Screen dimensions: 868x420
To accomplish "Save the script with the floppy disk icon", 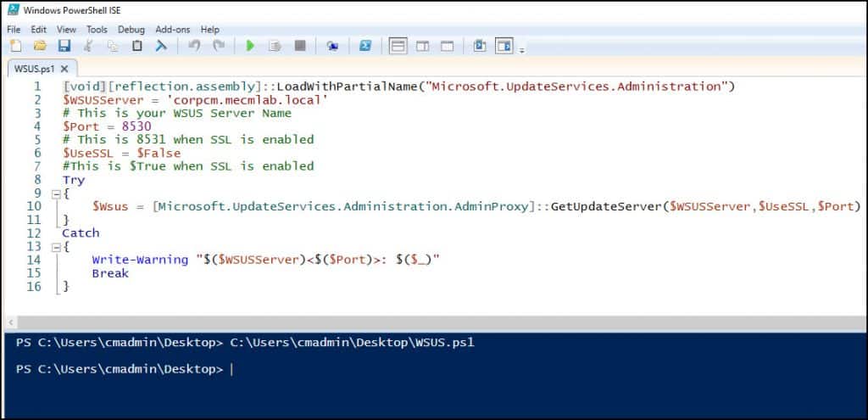I will pyautogui.click(x=64, y=46).
